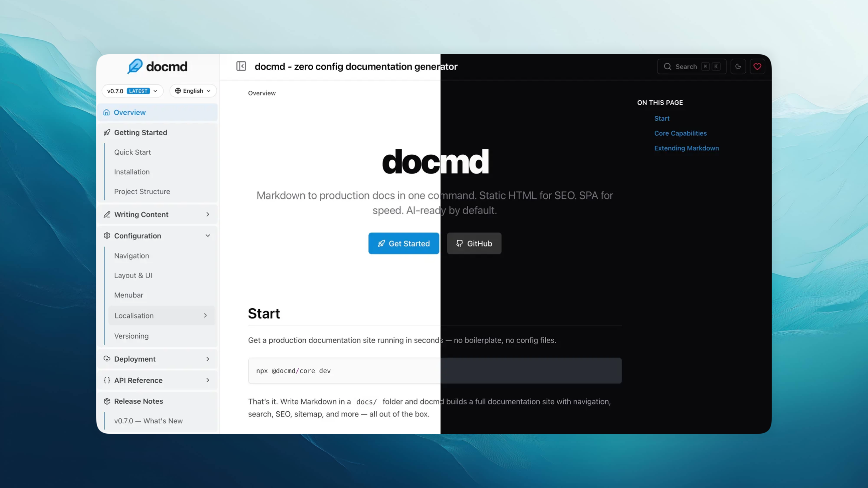
Task: Open Versioning page
Action: pos(131,336)
